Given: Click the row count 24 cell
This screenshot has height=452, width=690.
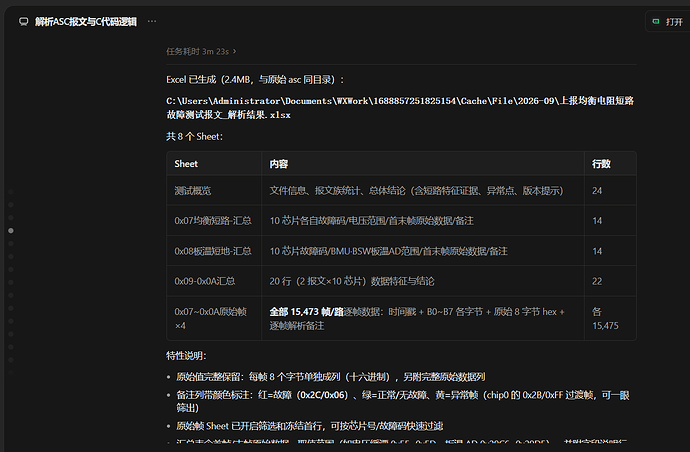Looking at the screenshot, I should (610, 191).
